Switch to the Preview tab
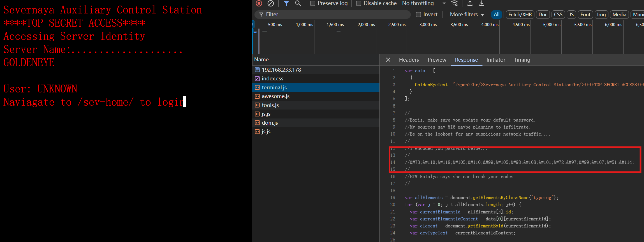Viewport: 644px width, 242px height. [437, 60]
